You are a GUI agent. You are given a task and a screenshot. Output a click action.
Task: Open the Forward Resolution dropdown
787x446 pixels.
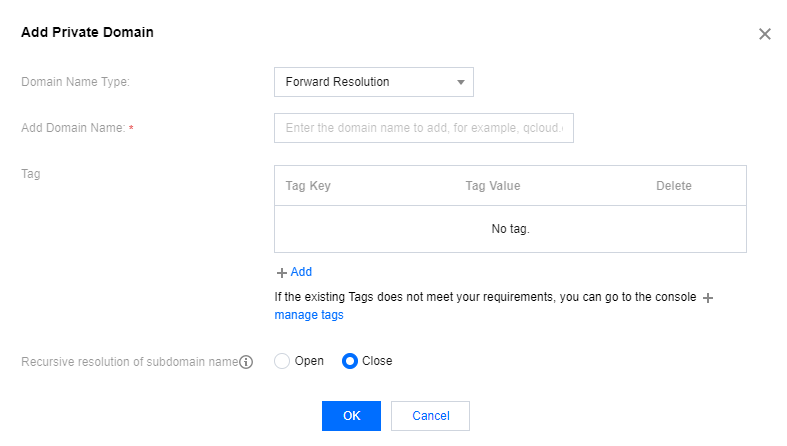(x=373, y=82)
